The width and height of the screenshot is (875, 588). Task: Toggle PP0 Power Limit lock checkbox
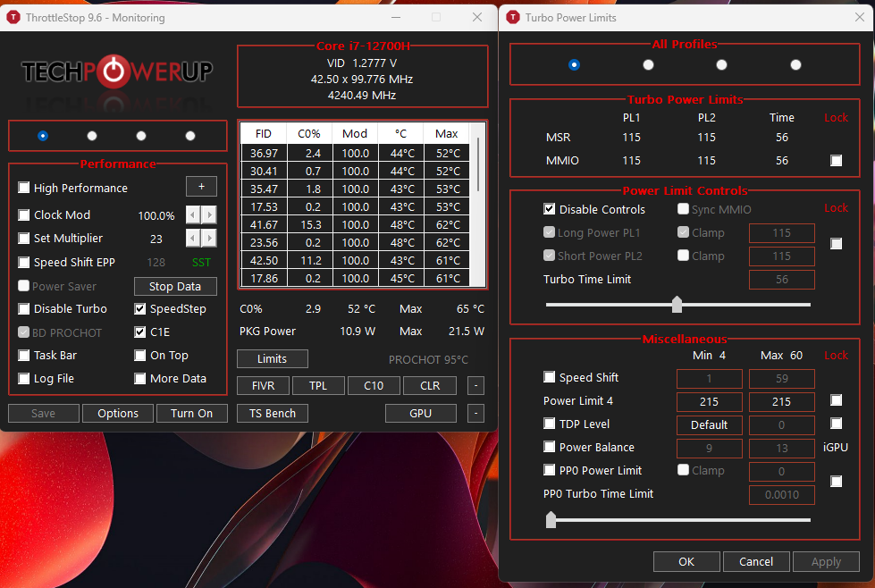click(x=836, y=482)
